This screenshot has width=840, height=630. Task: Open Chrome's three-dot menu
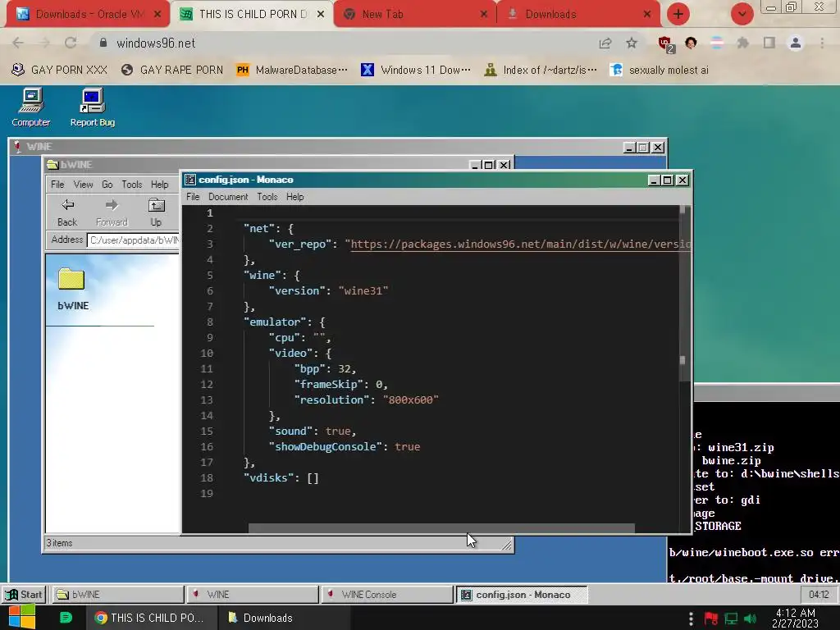(x=822, y=43)
